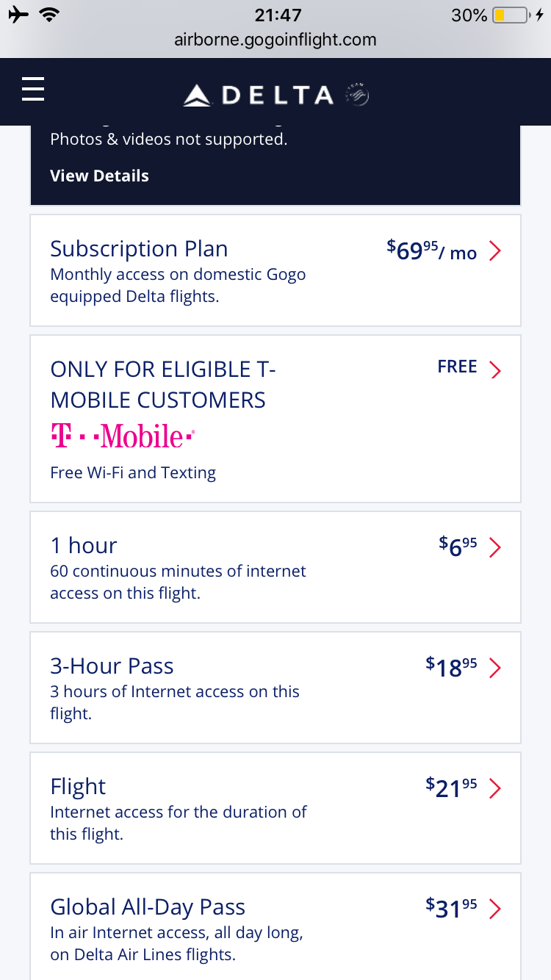Tap the Global All-Day Pass description

coord(176,944)
